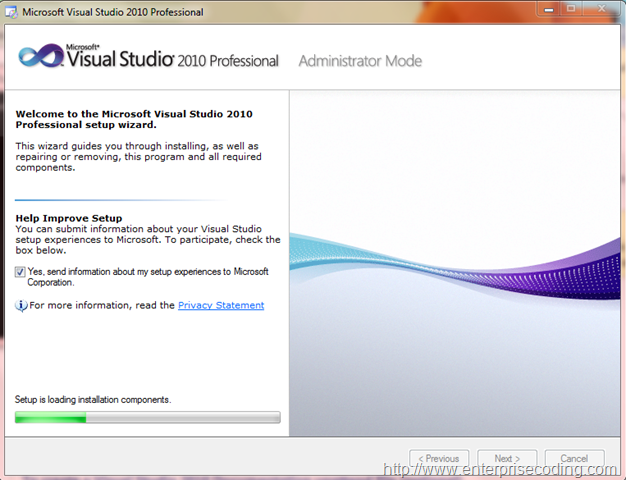Click the 'Welcome to the Microsoft Visual Studio 2010' heading

(134, 119)
